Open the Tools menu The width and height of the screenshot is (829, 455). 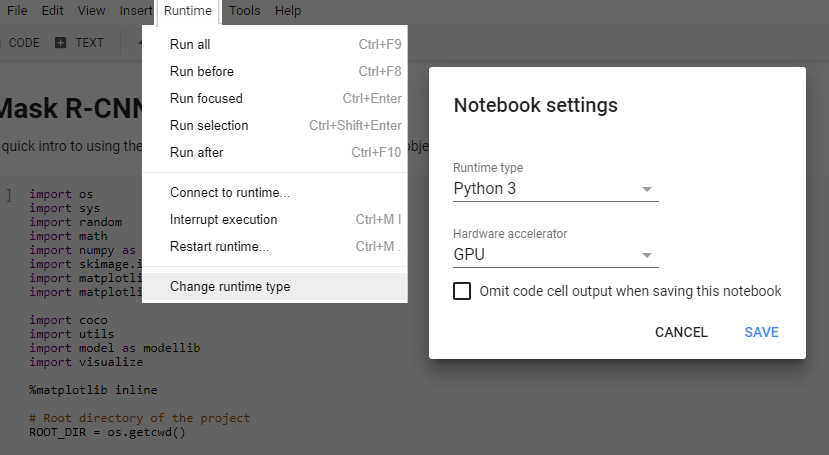[244, 11]
